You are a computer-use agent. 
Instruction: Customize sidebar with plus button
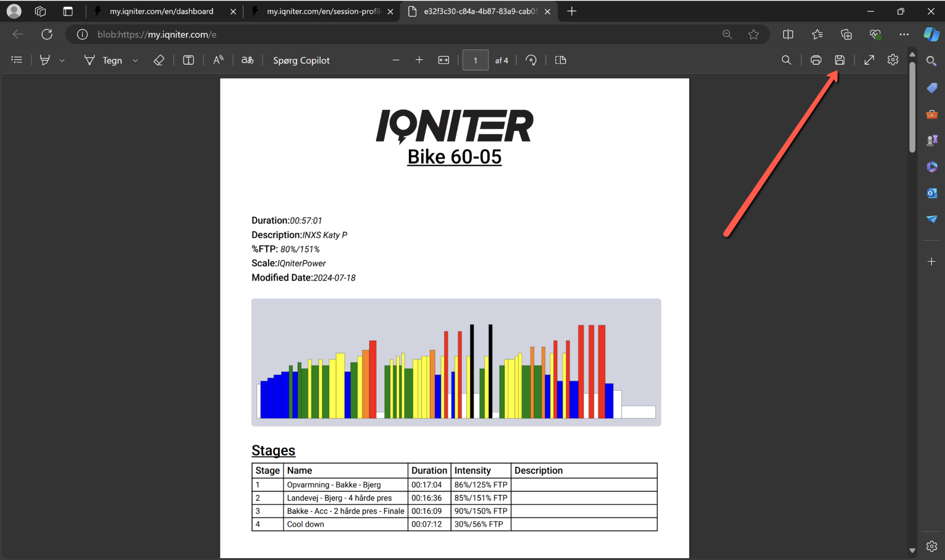[x=931, y=262]
